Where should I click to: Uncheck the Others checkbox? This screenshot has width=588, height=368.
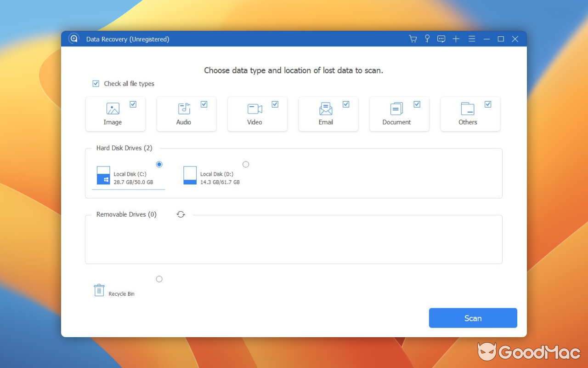pyautogui.click(x=488, y=104)
